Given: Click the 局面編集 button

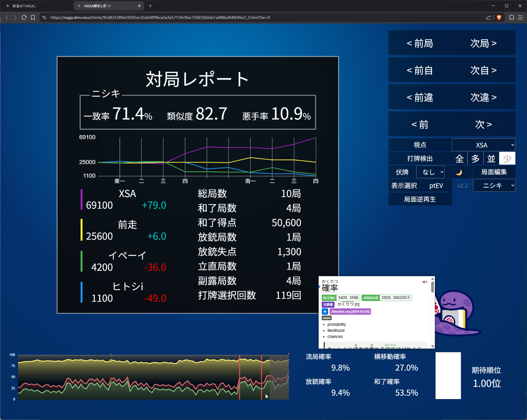Looking at the screenshot, I should (x=494, y=172).
